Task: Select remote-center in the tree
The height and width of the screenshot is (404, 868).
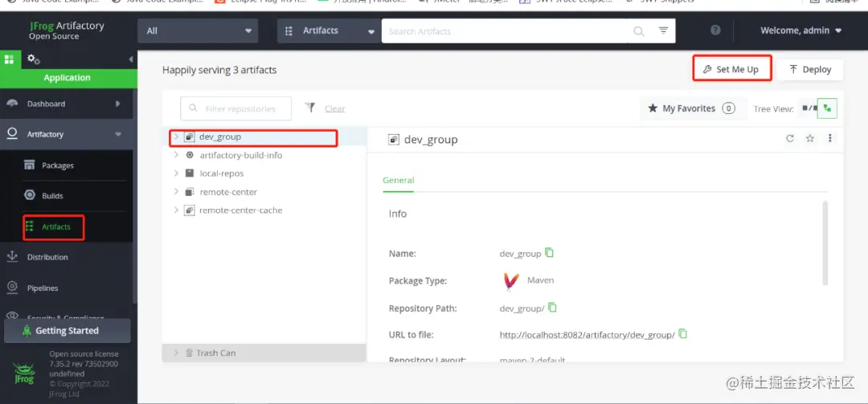Action: (x=228, y=191)
